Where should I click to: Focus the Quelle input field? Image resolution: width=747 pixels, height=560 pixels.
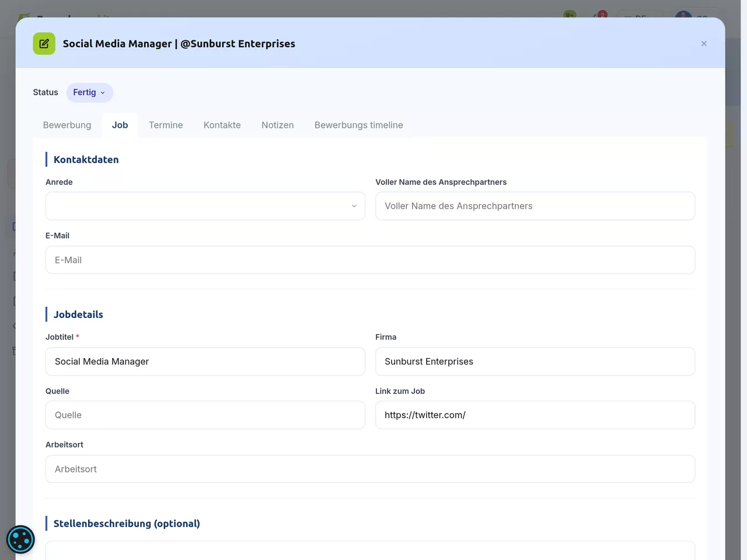click(x=205, y=415)
